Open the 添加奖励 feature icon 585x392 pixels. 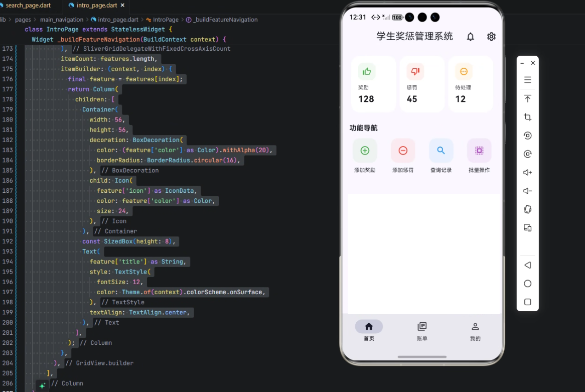(365, 151)
